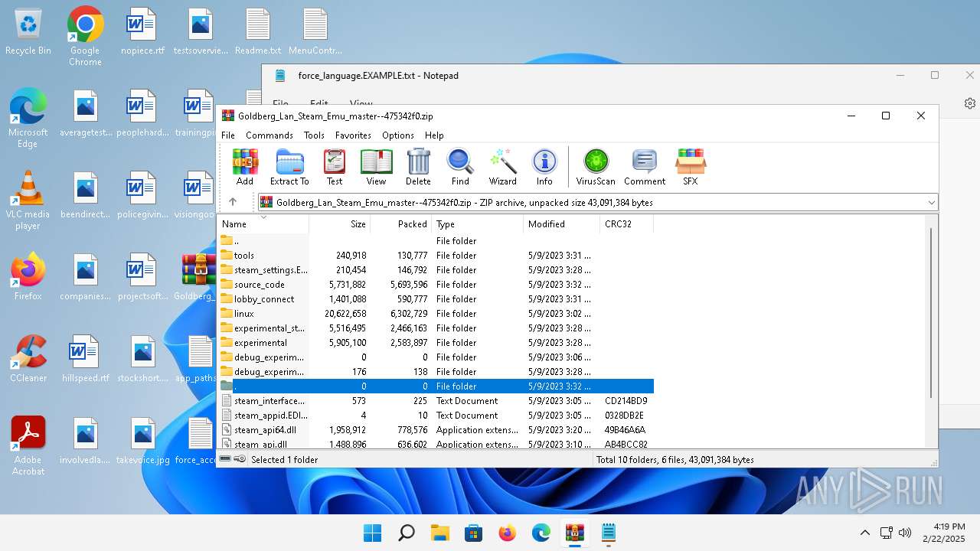Open taskbar Search

click(x=407, y=533)
